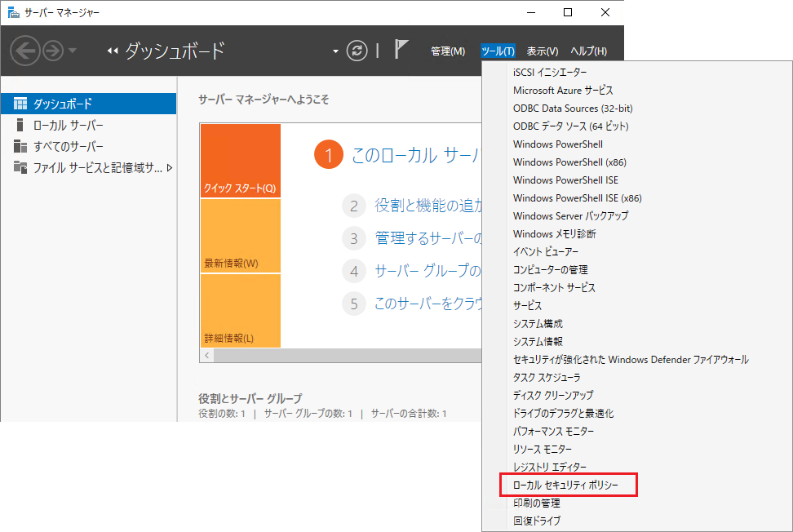Click the horizontal scrollbar left arrow
This screenshot has width=793, height=532.
[207, 356]
